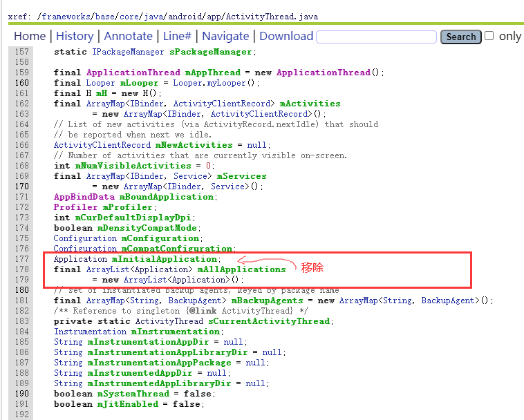
Task: Open ActivityThread.java path link
Action: (272, 17)
